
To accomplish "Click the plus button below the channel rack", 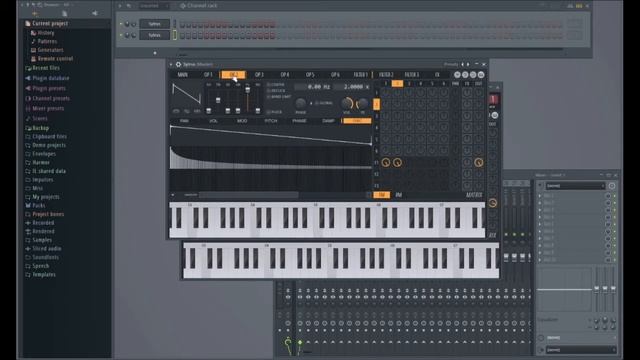I will coord(155,53).
